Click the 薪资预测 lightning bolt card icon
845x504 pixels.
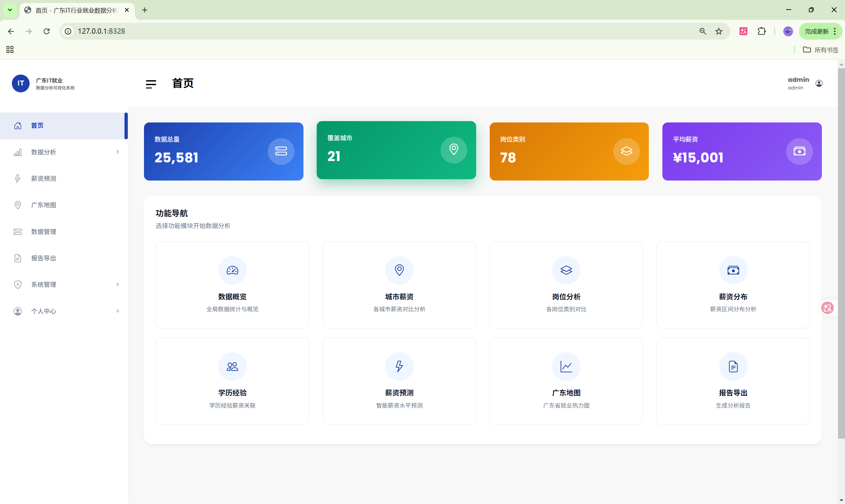tap(399, 366)
